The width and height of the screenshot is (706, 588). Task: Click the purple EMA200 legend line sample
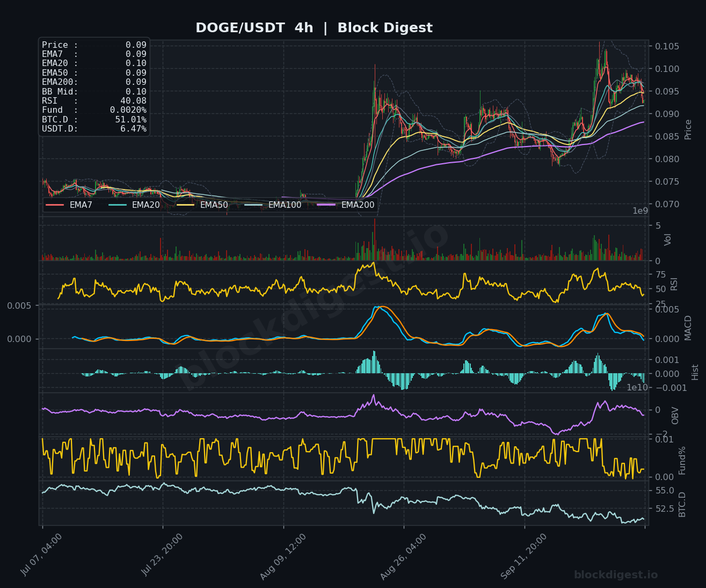pyautogui.click(x=327, y=205)
